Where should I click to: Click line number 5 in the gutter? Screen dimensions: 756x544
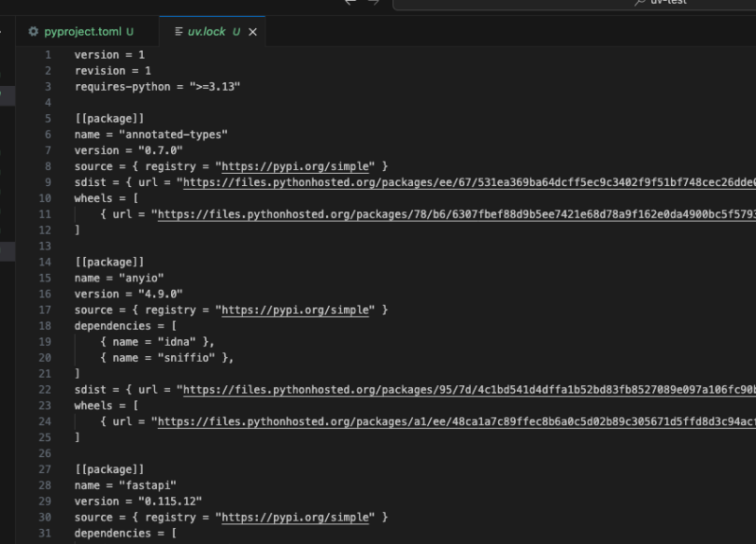point(47,118)
